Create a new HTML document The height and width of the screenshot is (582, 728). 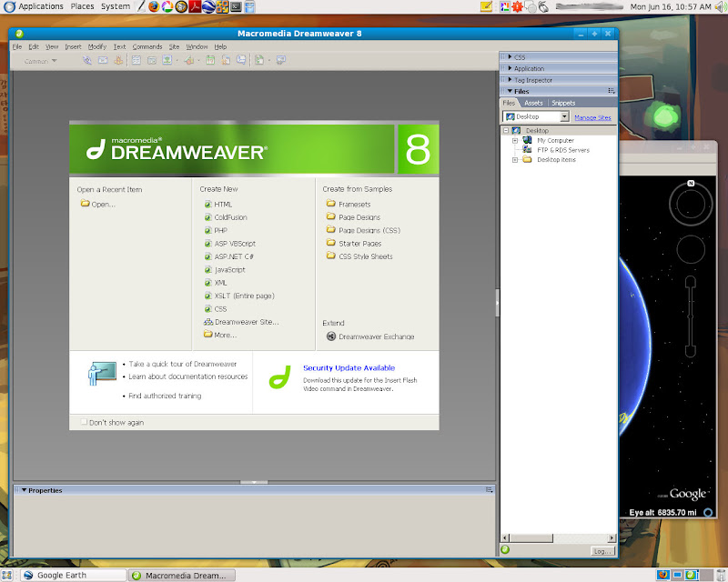pos(223,205)
